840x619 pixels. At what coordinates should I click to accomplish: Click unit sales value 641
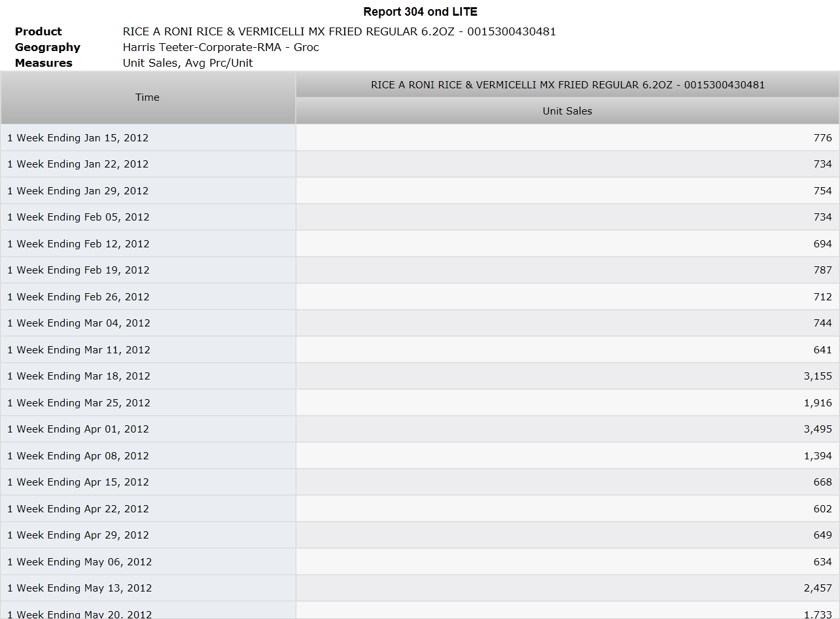tap(823, 350)
